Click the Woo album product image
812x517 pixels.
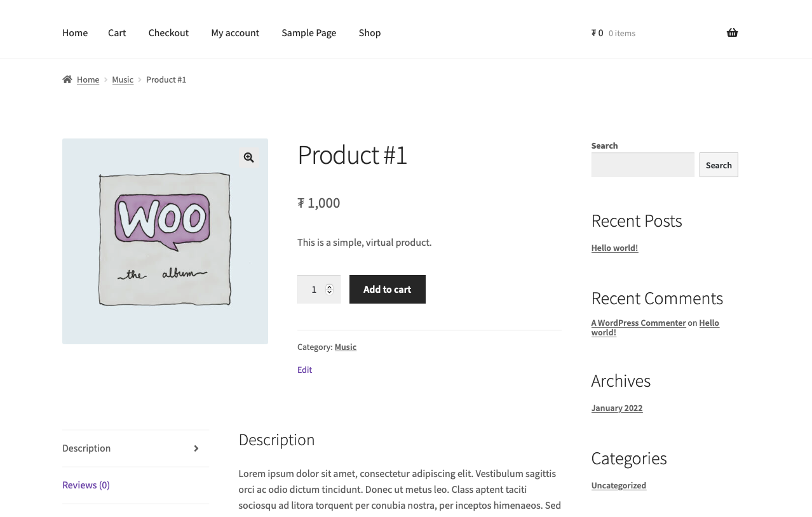pos(165,241)
